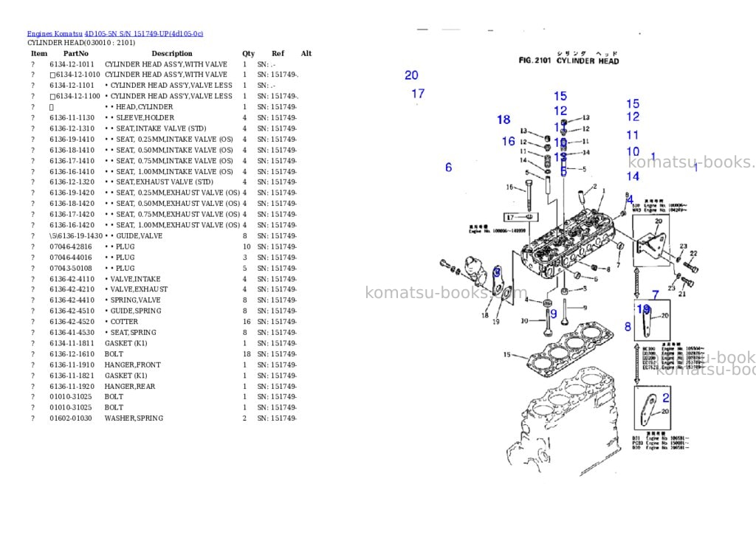Image resolution: width=756 pixels, height=535 pixels.
Task: Select the Item column header
Action: coord(39,53)
